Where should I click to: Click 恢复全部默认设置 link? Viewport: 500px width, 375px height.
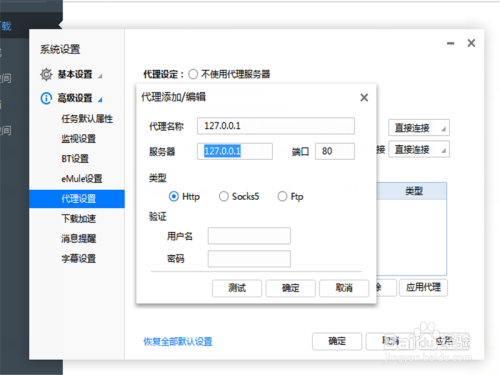coord(178,342)
